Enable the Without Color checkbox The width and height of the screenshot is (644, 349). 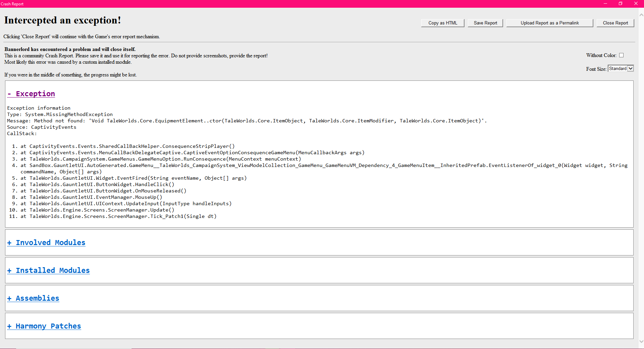pyautogui.click(x=621, y=55)
